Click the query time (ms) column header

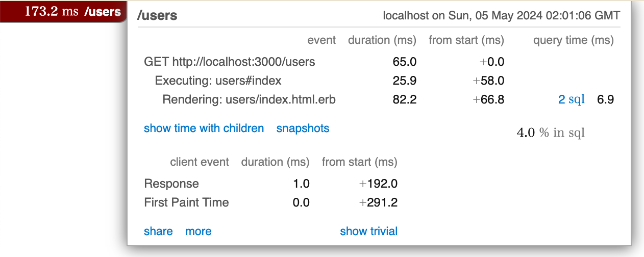(x=574, y=40)
